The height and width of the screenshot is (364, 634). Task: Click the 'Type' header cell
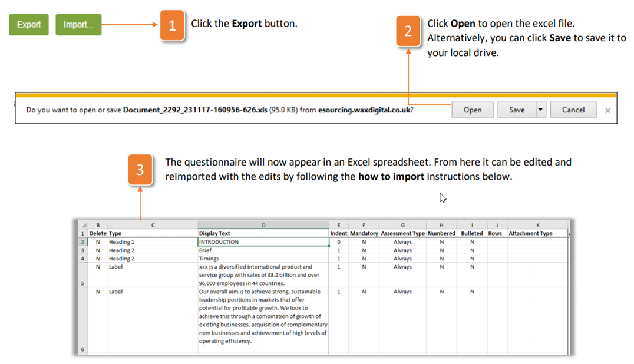pos(153,233)
